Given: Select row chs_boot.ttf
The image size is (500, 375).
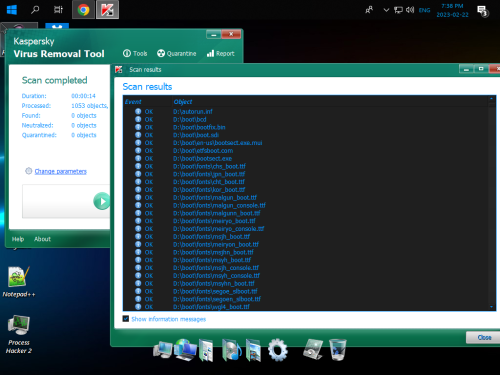Looking at the screenshot, I should [x=306, y=166].
